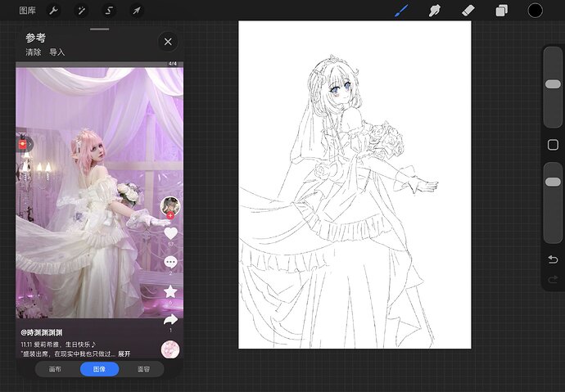The image size is (565, 392).
Task: Click the brush size slider handle
Action: (x=553, y=84)
